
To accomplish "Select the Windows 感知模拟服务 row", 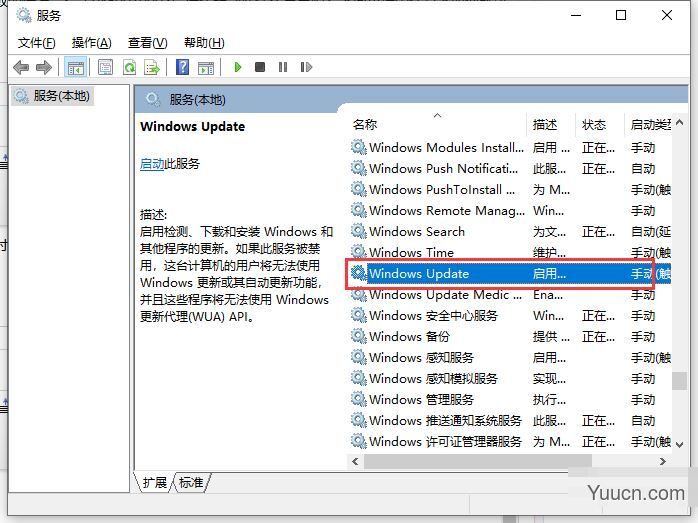I will (510, 378).
